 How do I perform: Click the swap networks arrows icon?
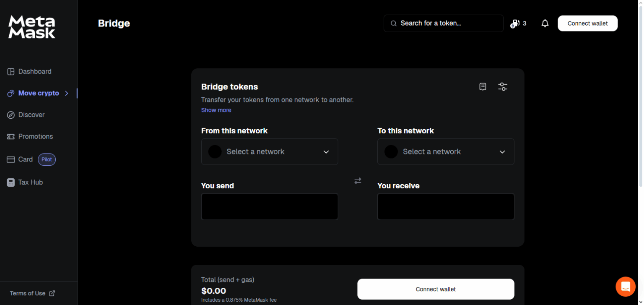tap(358, 180)
